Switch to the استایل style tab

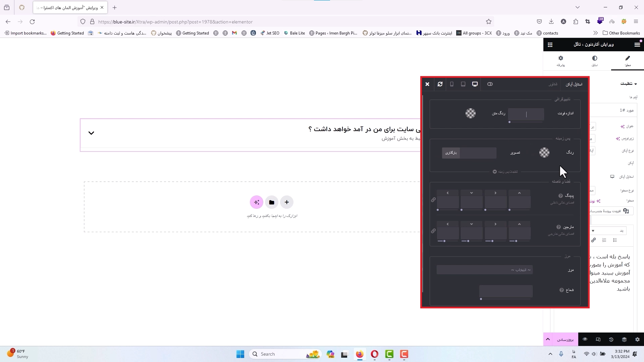pos(594,61)
